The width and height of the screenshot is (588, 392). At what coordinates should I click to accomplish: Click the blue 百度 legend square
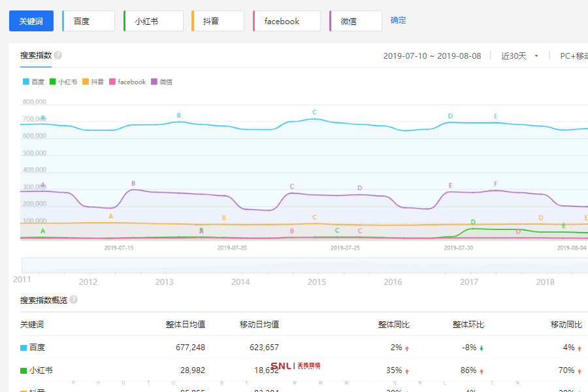click(26, 82)
